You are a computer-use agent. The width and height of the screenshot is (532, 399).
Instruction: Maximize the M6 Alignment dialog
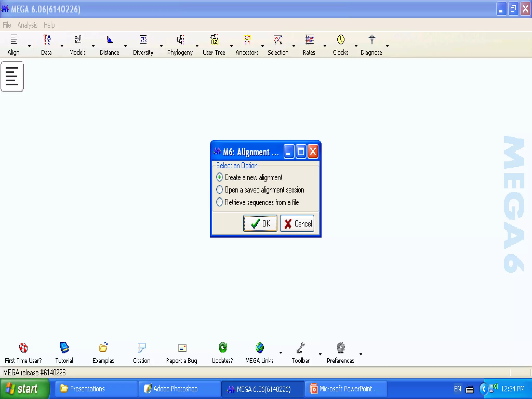[x=301, y=151]
